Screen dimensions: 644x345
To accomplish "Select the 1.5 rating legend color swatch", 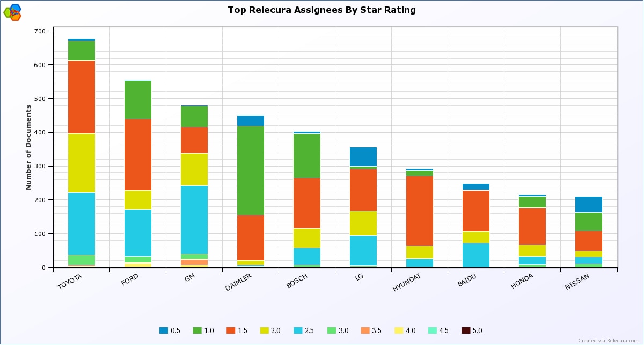I will [231, 330].
